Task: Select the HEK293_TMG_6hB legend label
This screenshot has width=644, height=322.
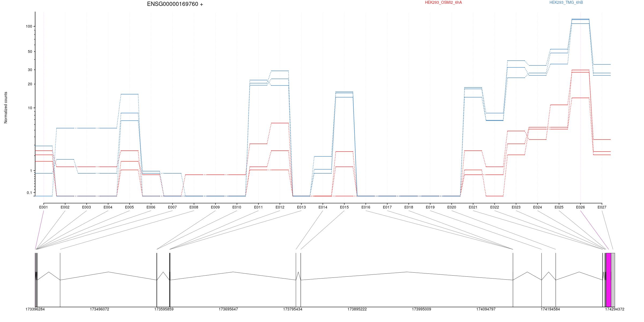Action: pyautogui.click(x=566, y=2)
